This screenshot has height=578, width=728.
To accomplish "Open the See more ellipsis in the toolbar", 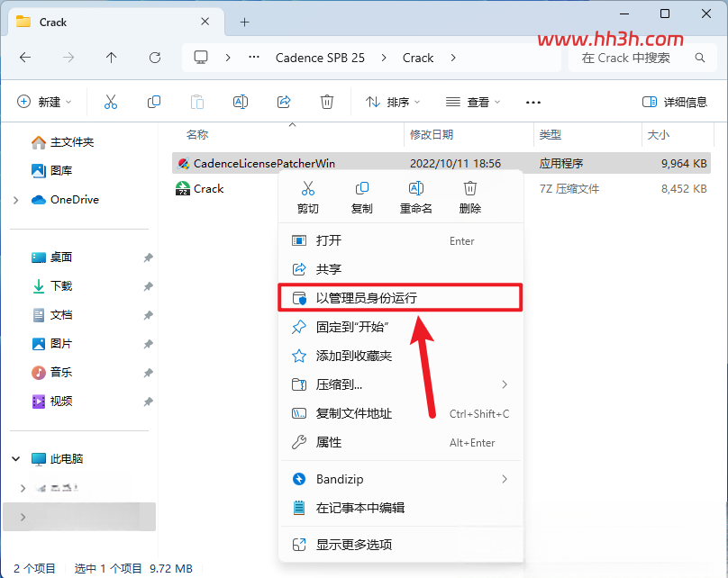I will coord(533,102).
